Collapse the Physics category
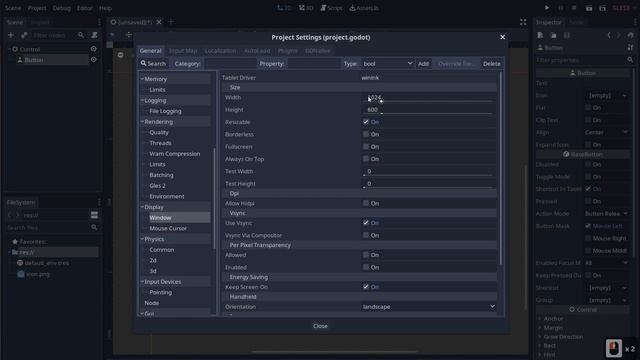This screenshot has width=640, height=360. click(x=142, y=238)
